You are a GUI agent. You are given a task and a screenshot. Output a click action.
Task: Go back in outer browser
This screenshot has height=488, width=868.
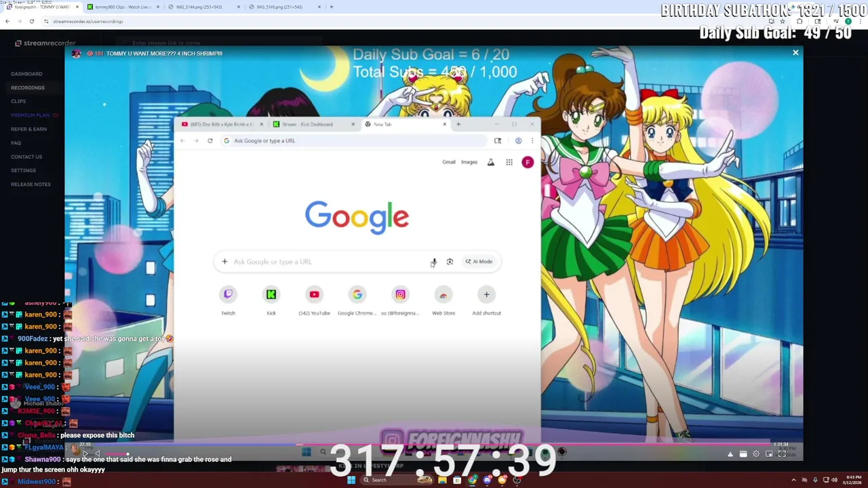pyautogui.click(x=7, y=21)
